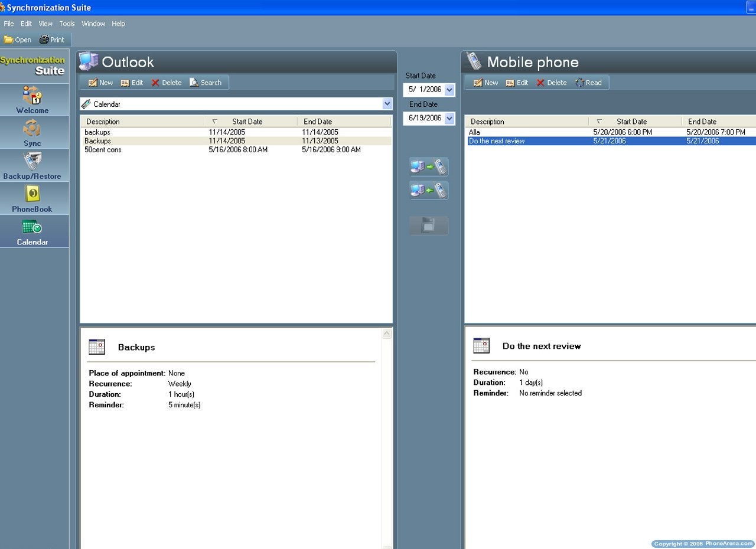Screen dimensions: 756x549
Task: Open the View menu
Action: 45,24
